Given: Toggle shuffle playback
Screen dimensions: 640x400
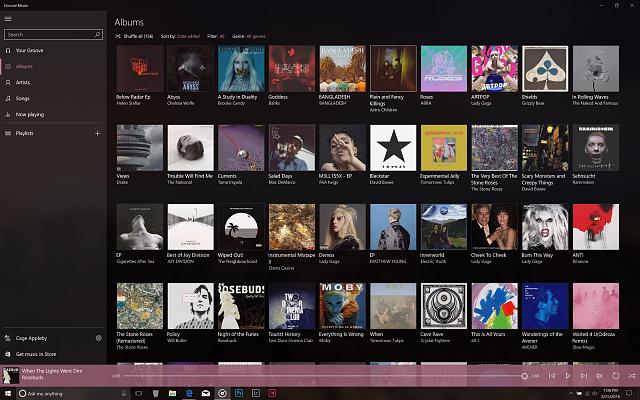Looking at the screenshot, I should click(x=631, y=376).
